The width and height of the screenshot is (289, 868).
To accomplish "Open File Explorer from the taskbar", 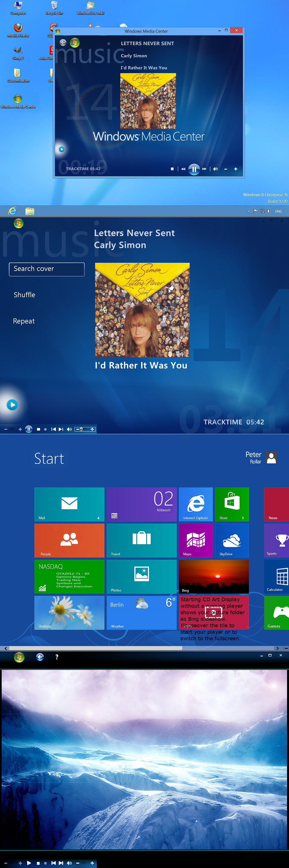I will [30, 211].
